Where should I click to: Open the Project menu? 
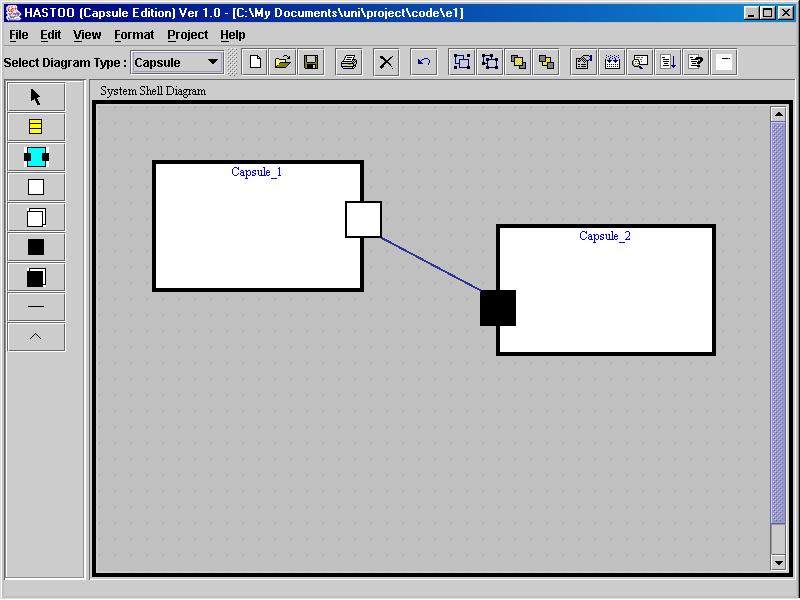pyautogui.click(x=187, y=35)
